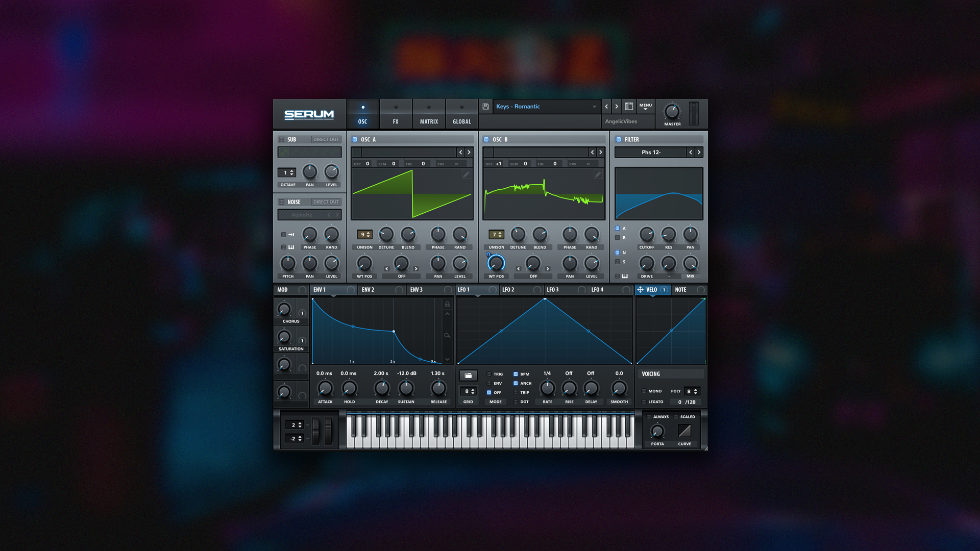Click the VELO drag-to-assign crosshair icon
This screenshot has width=980, height=551.
click(640, 290)
